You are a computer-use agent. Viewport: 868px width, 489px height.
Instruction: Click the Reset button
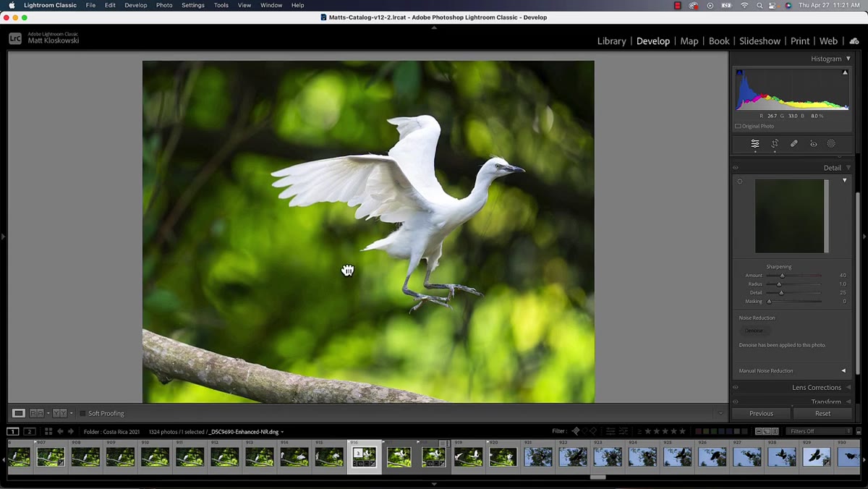[x=823, y=413]
